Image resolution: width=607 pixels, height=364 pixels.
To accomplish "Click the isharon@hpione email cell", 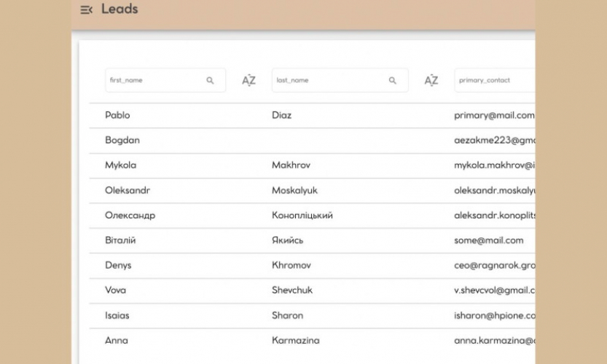I will [x=494, y=315].
